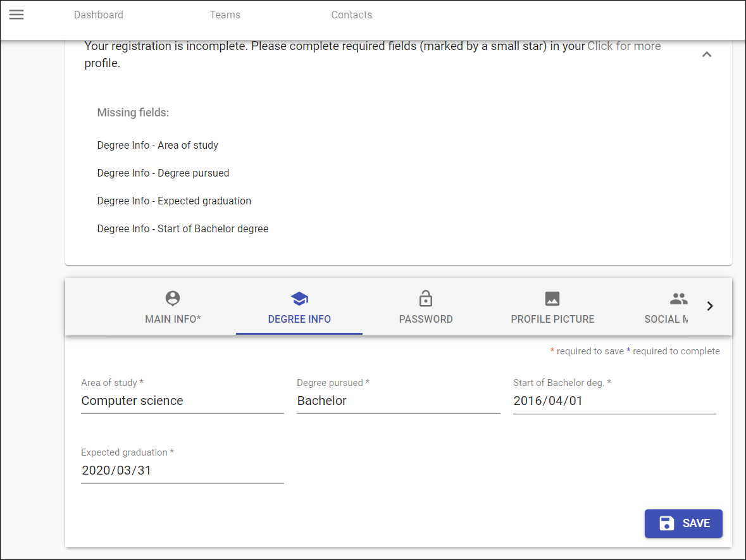The height and width of the screenshot is (560, 746).
Task: Click 'Degree Info - Degree pursued' entry
Action: tap(163, 173)
